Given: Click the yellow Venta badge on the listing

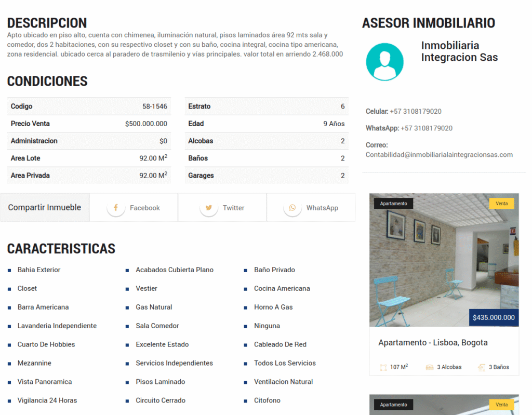Looking at the screenshot, I should [x=501, y=203].
